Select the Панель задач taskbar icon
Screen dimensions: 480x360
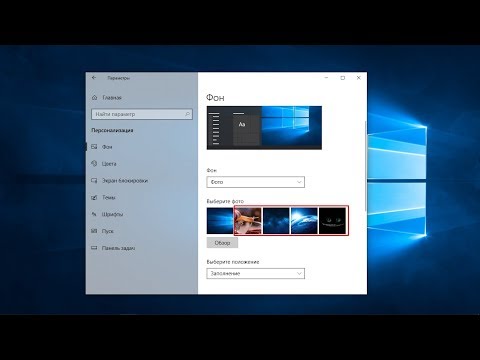point(94,248)
